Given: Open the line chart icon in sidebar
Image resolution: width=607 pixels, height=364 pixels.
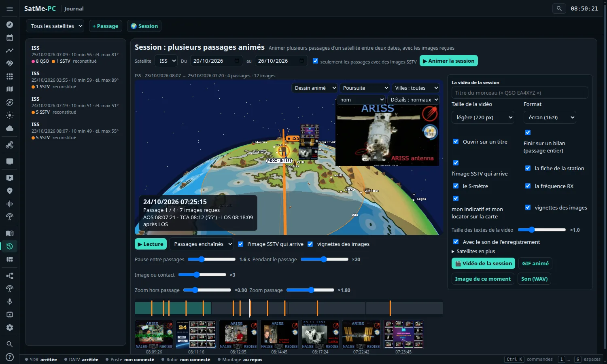Looking at the screenshot, I should click(x=10, y=51).
